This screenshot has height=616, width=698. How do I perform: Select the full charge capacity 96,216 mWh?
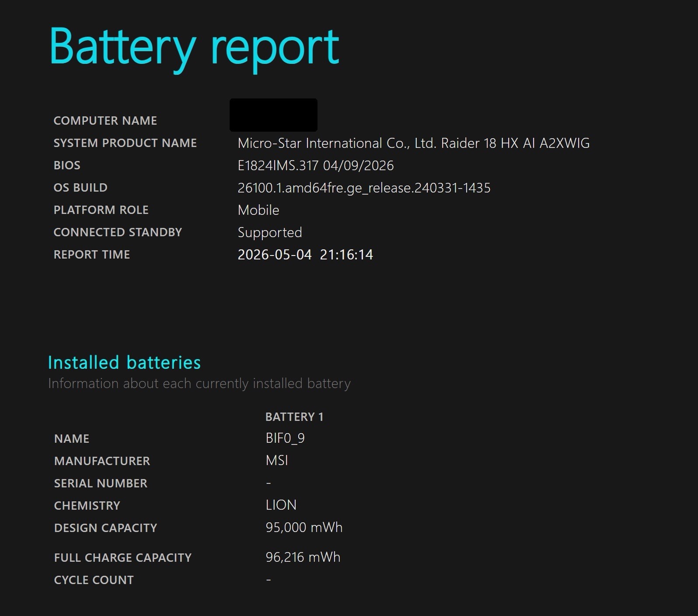click(303, 557)
